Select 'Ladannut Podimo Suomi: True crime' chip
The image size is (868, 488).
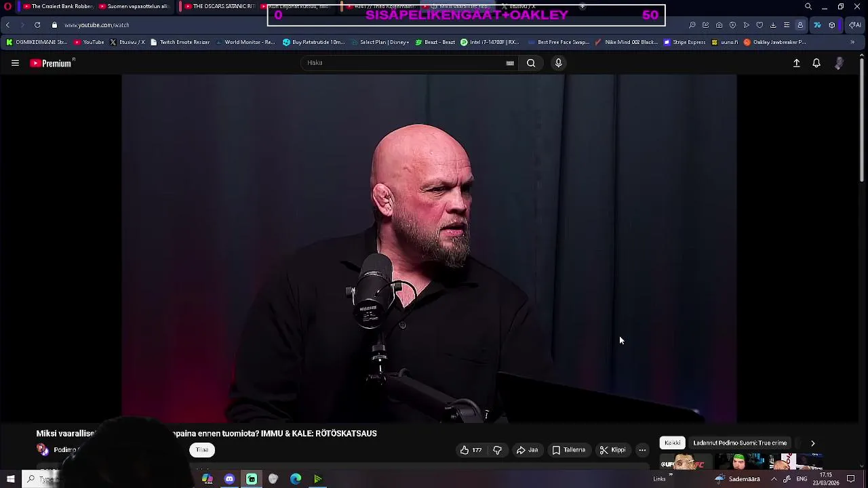[x=740, y=443]
